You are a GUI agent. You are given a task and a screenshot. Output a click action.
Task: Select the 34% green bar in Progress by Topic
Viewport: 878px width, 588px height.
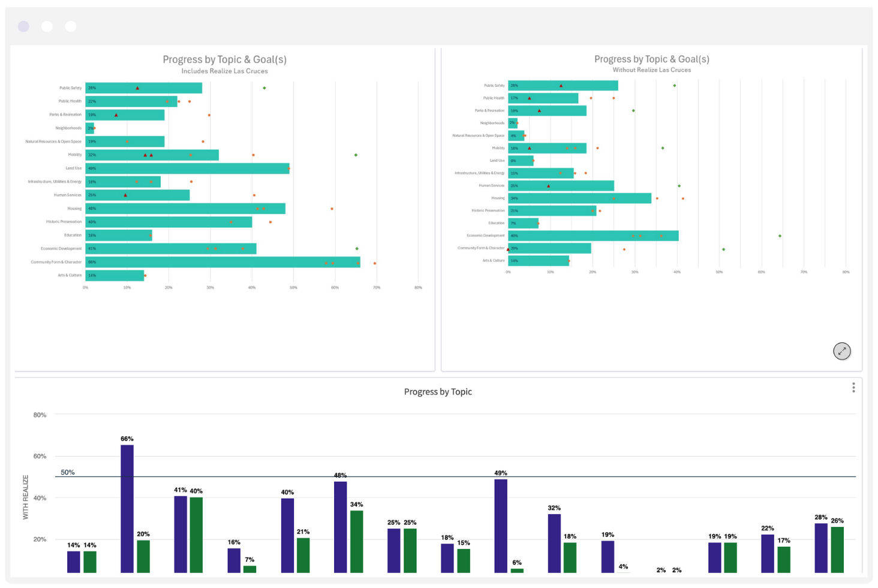pos(357,542)
